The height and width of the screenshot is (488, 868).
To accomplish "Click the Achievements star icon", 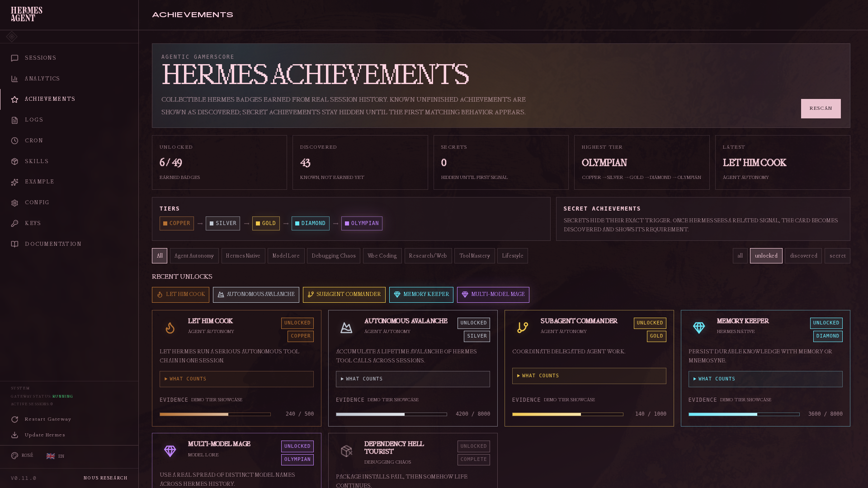I will click(x=14, y=99).
